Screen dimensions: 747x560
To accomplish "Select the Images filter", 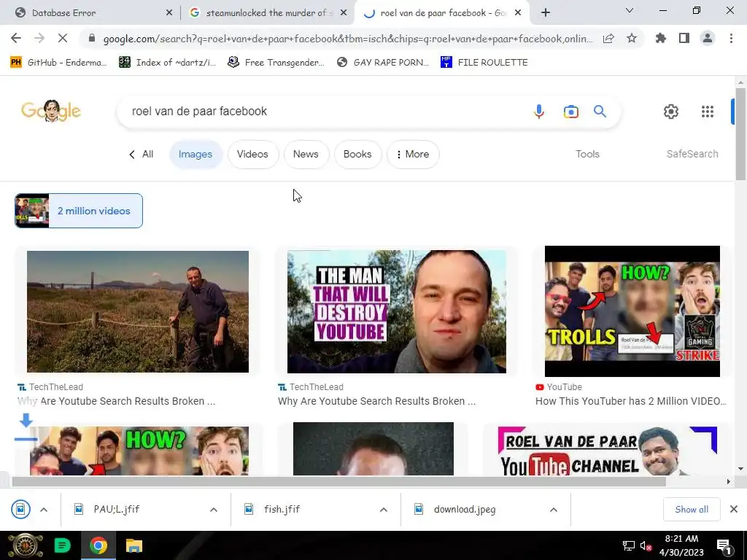I will [196, 155].
